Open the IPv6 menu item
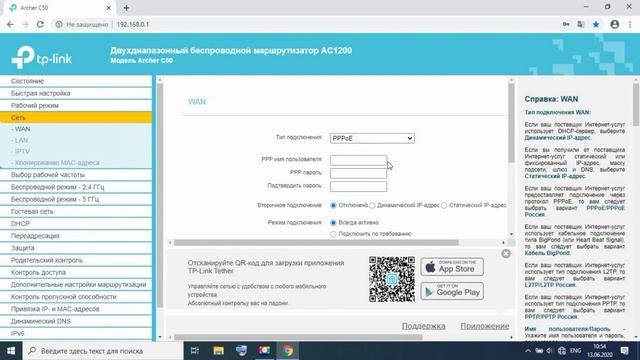Image resolution: width=640 pixels, height=360 pixels. tap(76, 333)
